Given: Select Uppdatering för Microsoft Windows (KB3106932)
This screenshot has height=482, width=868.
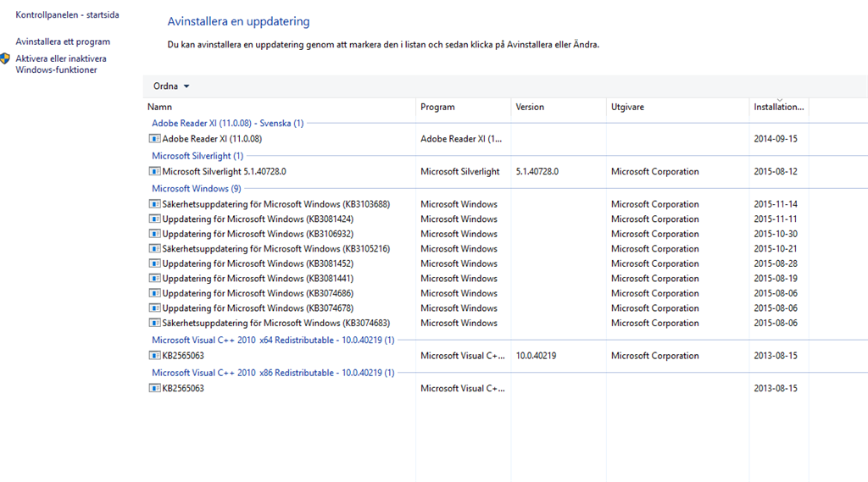Looking at the screenshot, I should [258, 234].
